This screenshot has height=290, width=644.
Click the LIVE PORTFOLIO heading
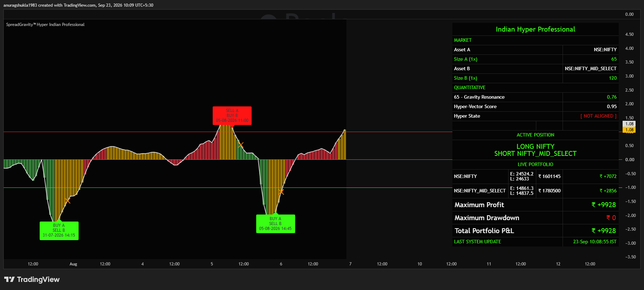[x=535, y=165]
